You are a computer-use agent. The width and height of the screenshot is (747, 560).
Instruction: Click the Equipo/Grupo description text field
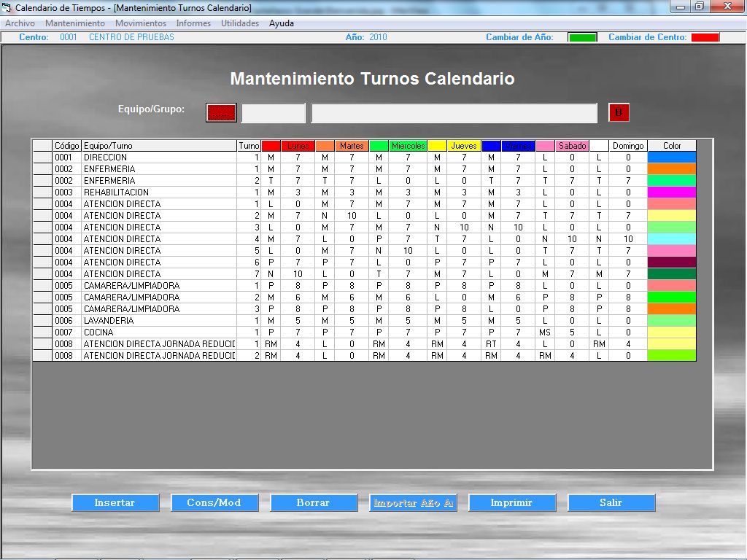pos(454,113)
